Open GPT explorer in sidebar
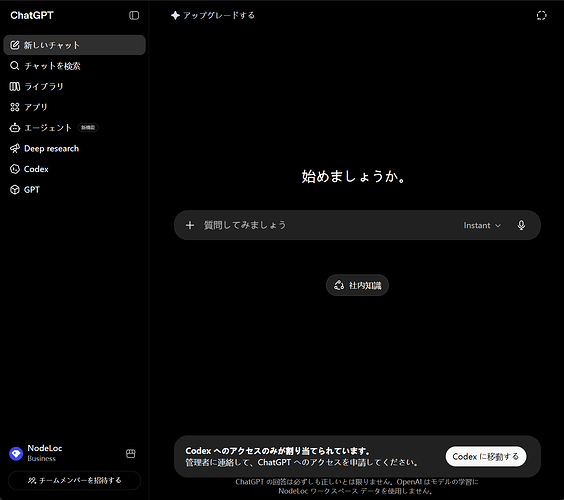The height and width of the screenshot is (500, 564). [x=74, y=190]
